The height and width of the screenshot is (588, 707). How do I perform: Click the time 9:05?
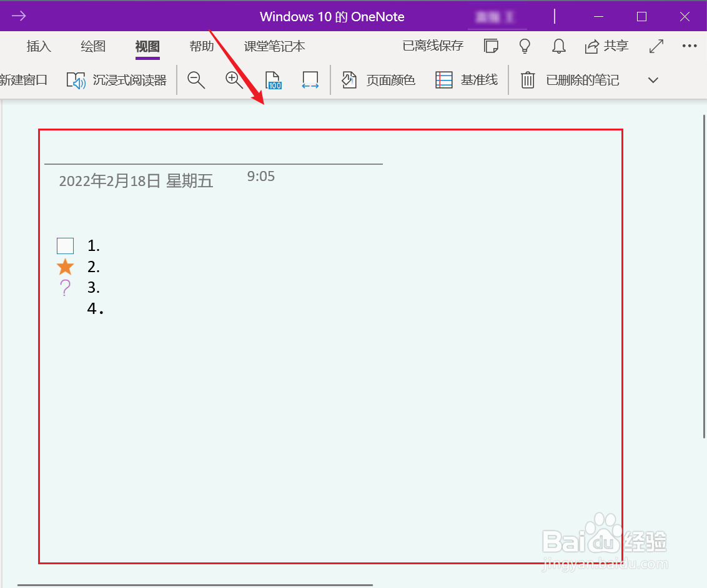coord(260,176)
